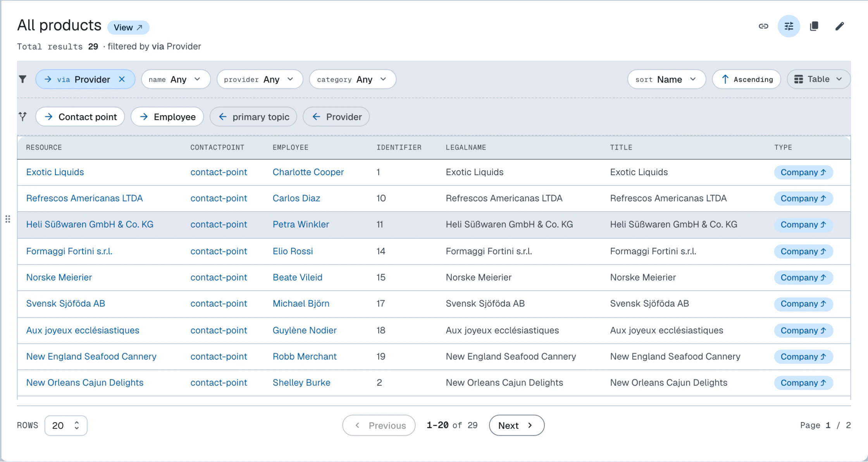Open the category Any dropdown

tap(353, 79)
